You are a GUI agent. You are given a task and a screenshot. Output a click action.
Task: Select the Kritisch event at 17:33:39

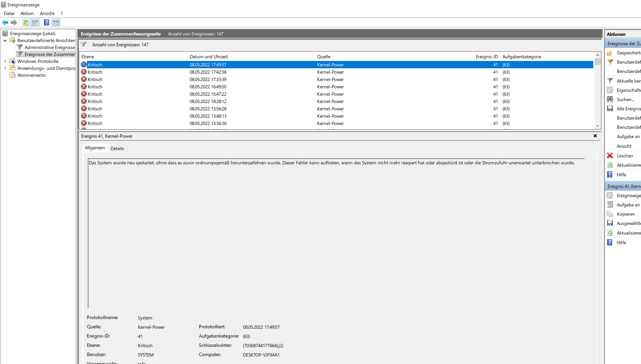tap(208, 79)
